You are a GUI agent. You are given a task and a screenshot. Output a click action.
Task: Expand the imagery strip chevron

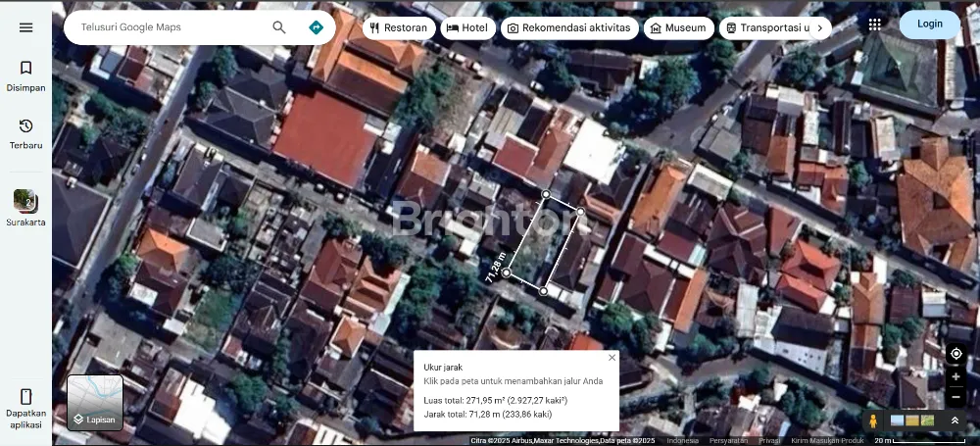pos(955,421)
